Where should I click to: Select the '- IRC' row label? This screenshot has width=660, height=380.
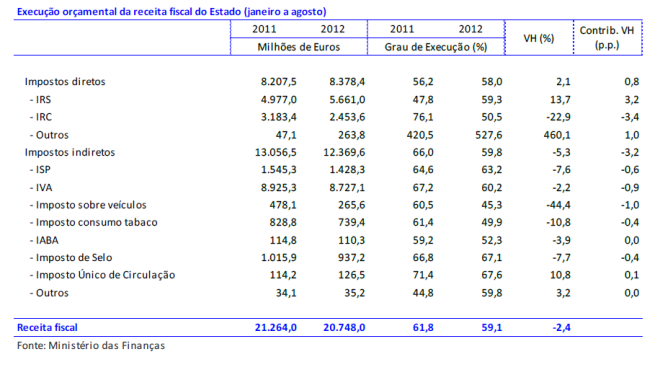(x=40, y=117)
